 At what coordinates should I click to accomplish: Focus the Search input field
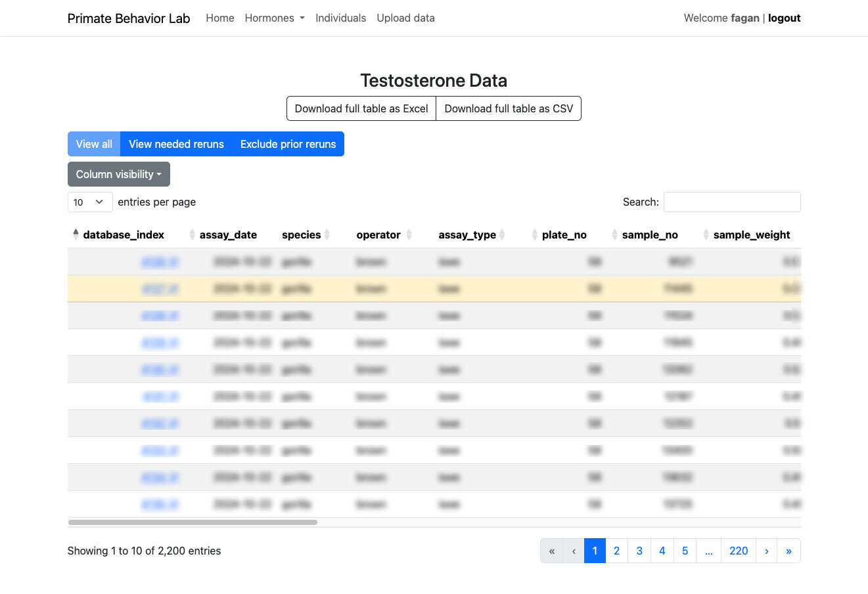click(x=732, y=202)
